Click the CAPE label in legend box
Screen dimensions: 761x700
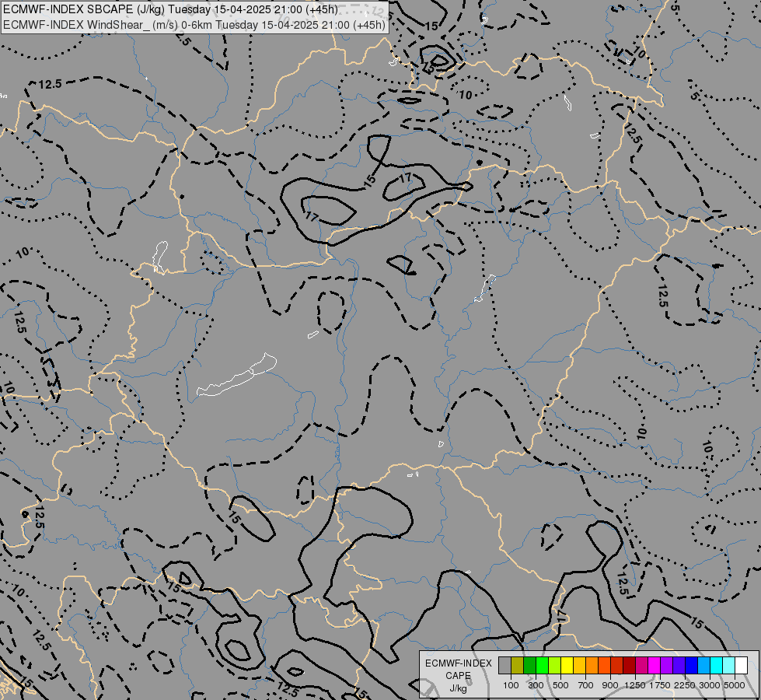click(x=458, y=676)
